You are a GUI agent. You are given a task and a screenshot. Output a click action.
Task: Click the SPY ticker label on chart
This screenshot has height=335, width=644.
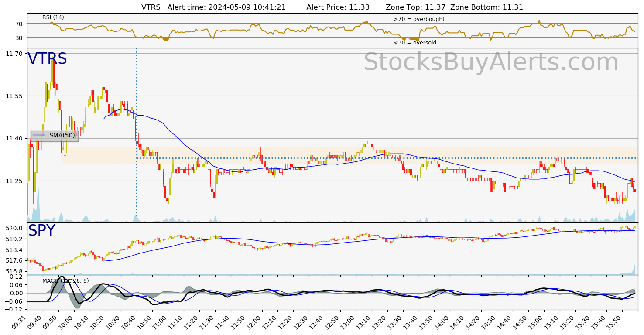[42, 231]
